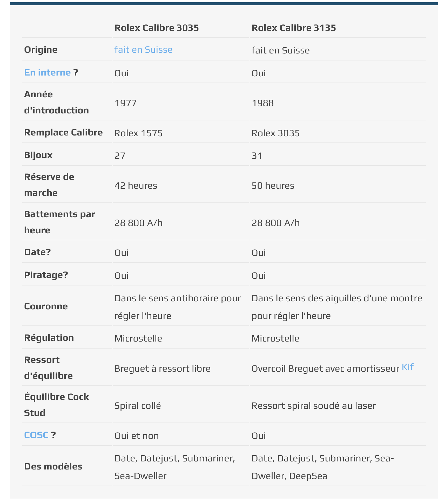Click the year 1988 cell
The height and width of the screenshot is (504, 445).
pyautogui.click(x=263, y=103)
